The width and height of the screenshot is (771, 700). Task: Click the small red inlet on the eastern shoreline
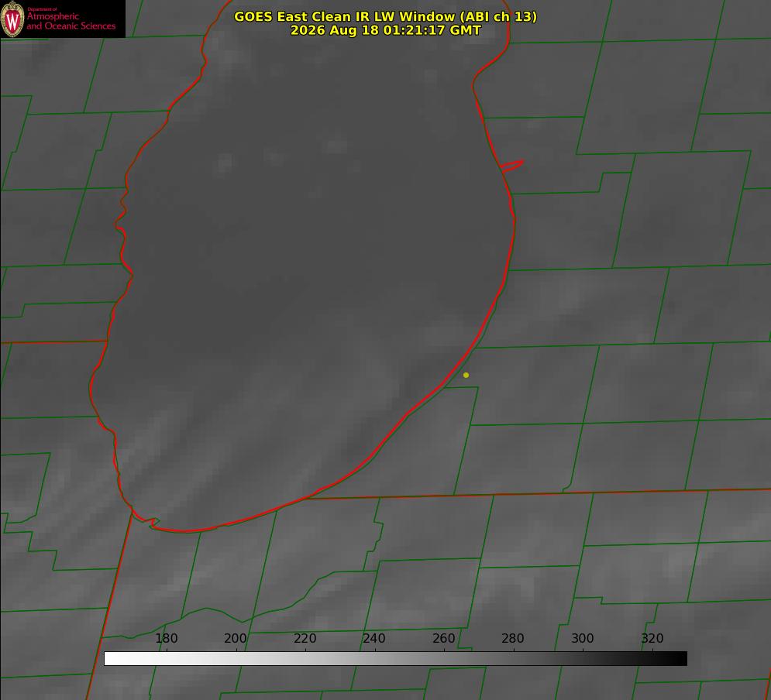point(511,165)
